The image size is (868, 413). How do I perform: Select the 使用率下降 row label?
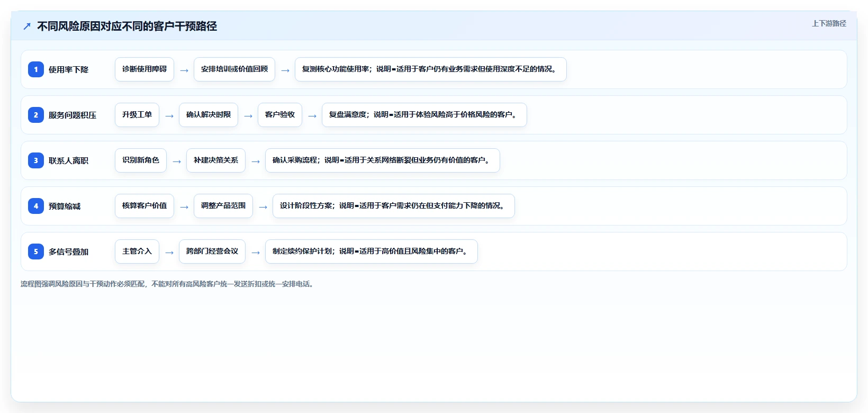(68, 69)
